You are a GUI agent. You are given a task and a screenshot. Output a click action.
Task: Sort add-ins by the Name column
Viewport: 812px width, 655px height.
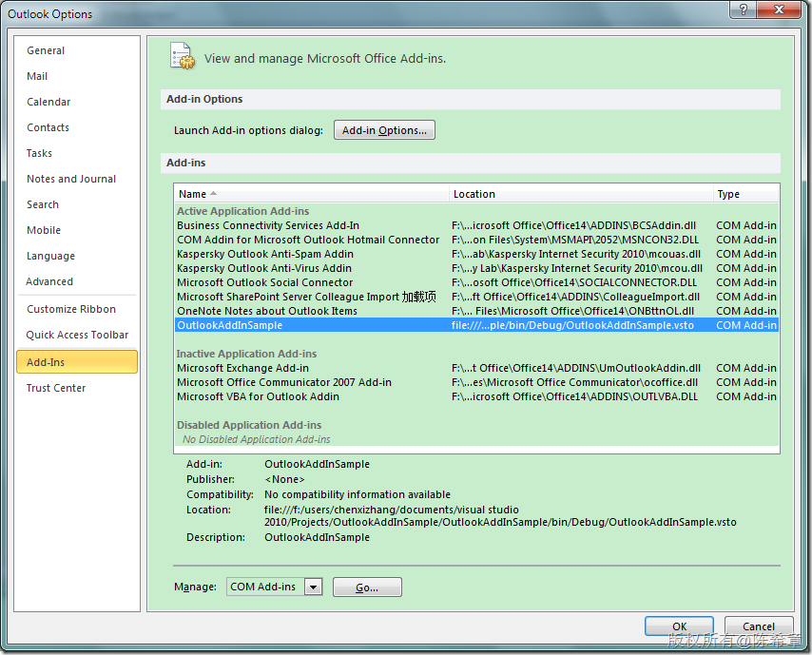tap(311, 194)
